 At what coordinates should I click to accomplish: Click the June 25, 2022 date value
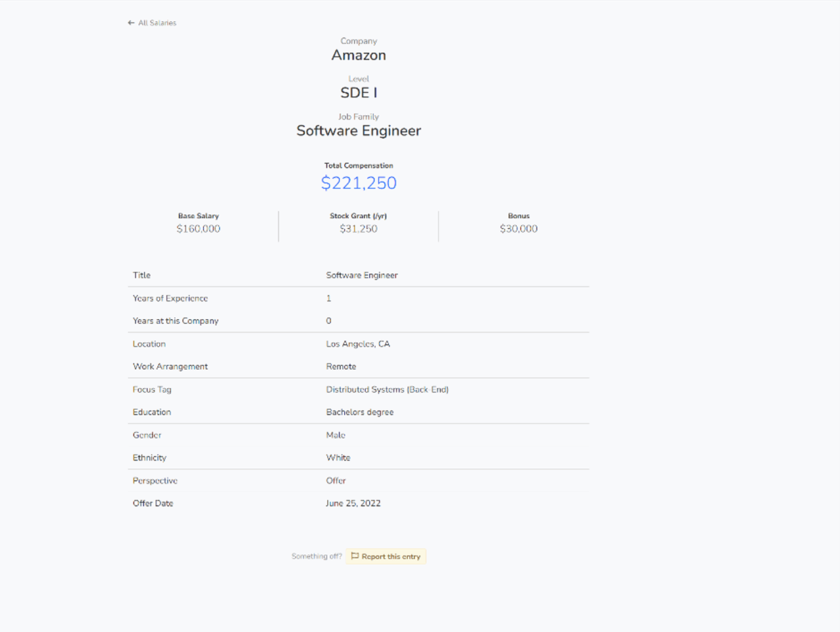coord(353,503)
